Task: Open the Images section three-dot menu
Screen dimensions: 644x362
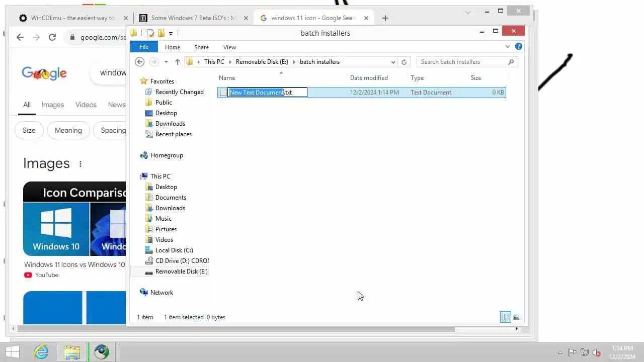Action: (x=80, y=164)
